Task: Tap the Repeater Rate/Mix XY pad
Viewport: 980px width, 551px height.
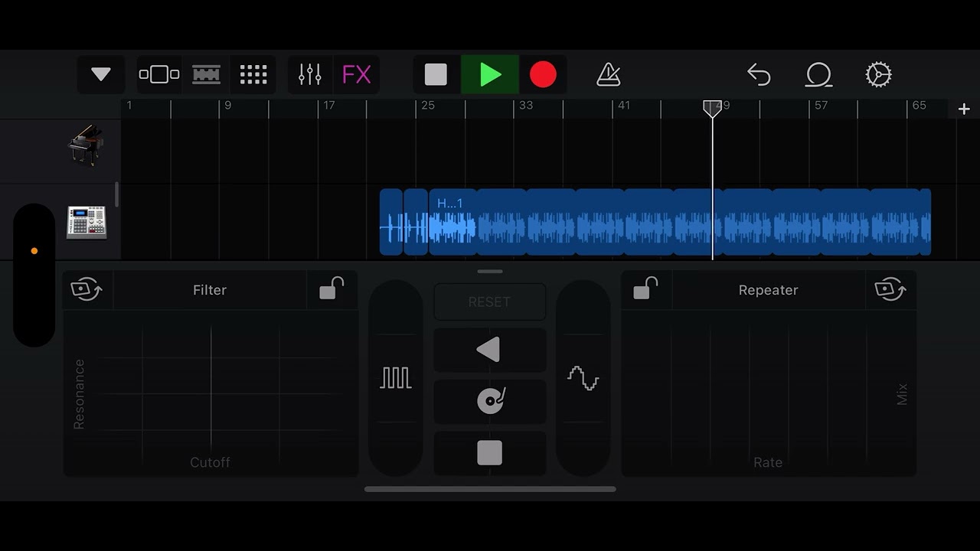Action: pyautogui.click(x=769, y=393)
